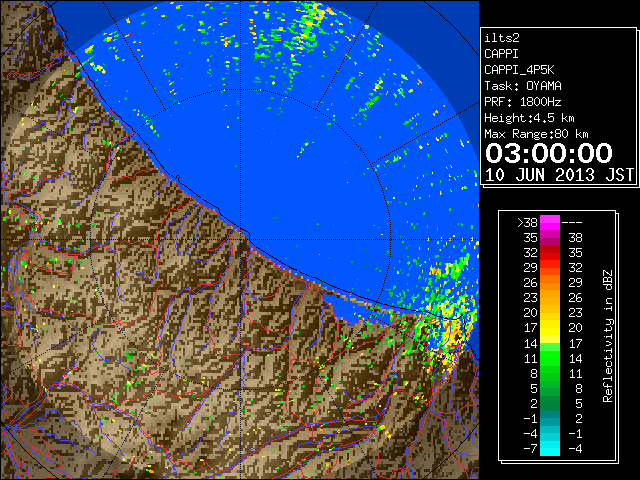Click the '>38' legend label

[x=527, y=222]
